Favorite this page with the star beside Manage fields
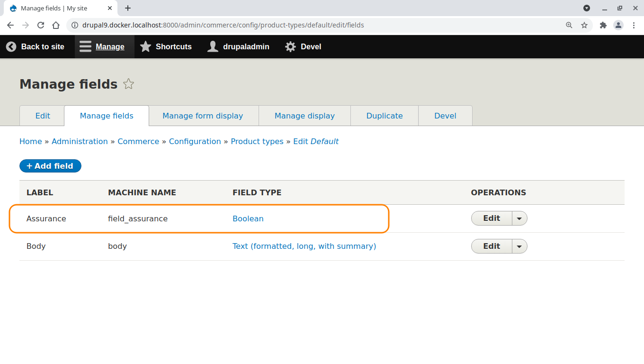Viewport: 644px width, 364px height. click(128, 84)
